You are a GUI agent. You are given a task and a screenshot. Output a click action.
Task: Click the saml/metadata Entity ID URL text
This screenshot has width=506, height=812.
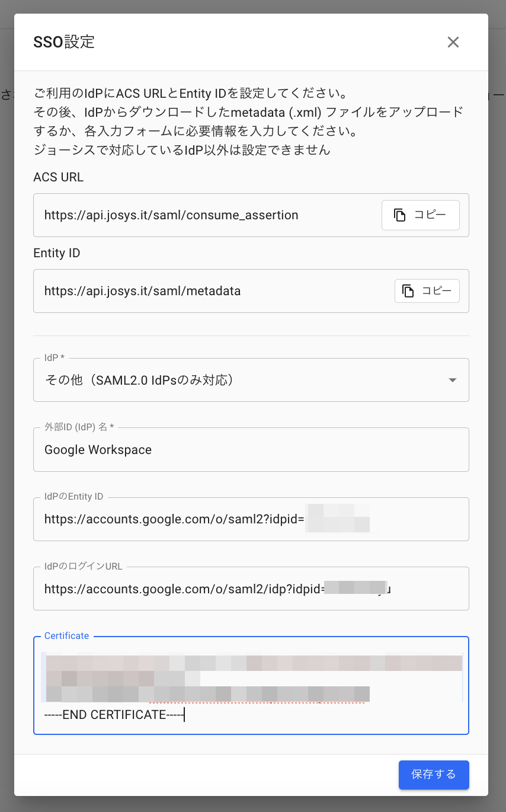[142, 291]
